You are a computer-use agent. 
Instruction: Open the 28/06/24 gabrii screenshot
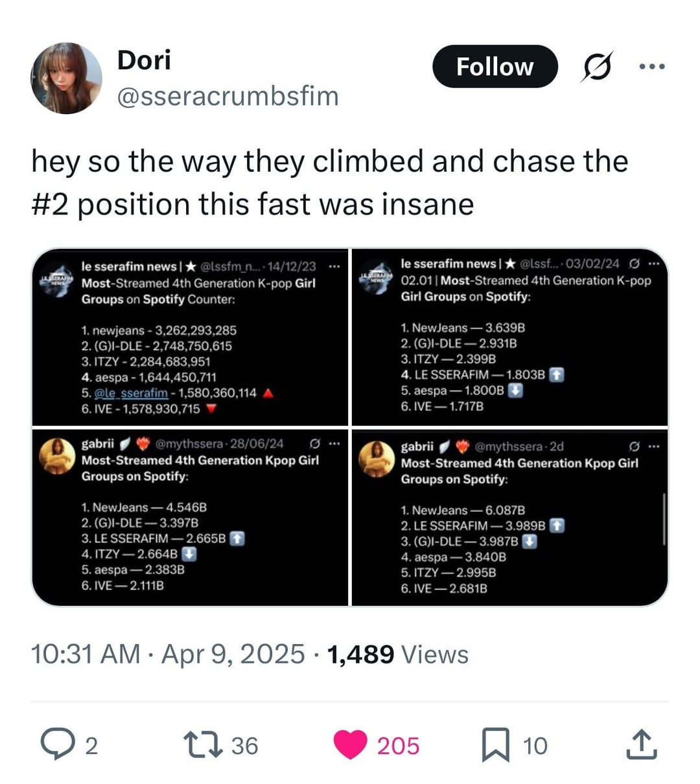point(190,517)
